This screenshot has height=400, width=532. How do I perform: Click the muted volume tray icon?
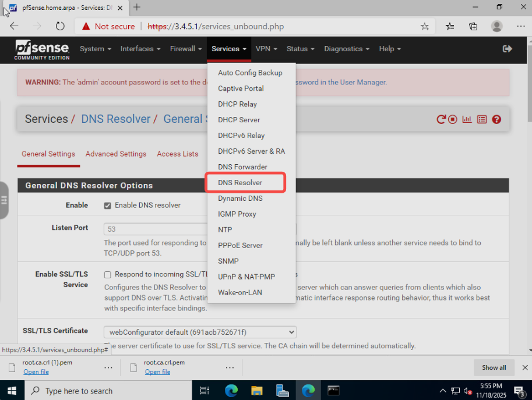[468, 391]
